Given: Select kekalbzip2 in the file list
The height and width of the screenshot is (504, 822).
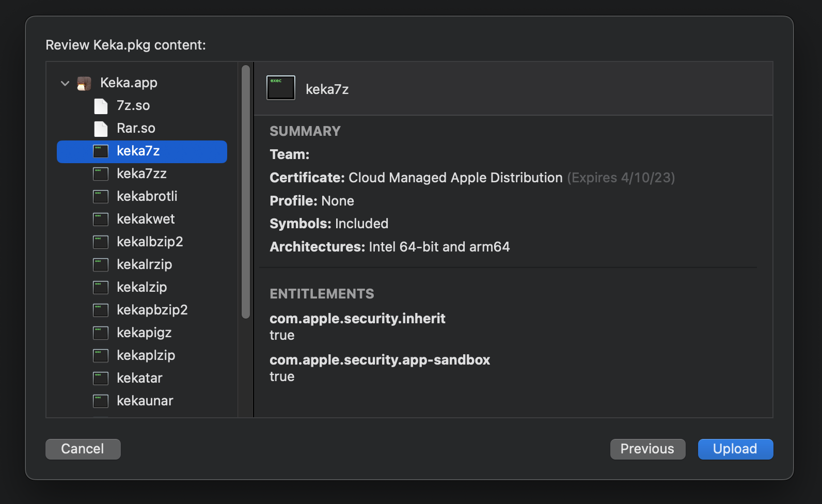Looking at the screenshot, I should pos(150,242).
